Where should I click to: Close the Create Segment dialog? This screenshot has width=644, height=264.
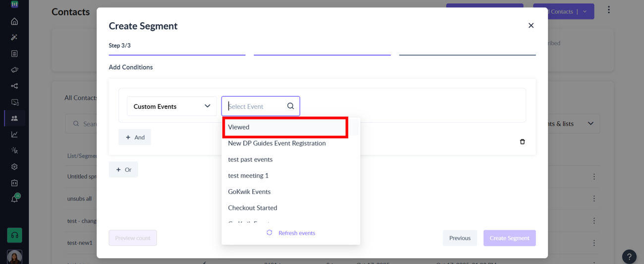(x=531, y=25)
